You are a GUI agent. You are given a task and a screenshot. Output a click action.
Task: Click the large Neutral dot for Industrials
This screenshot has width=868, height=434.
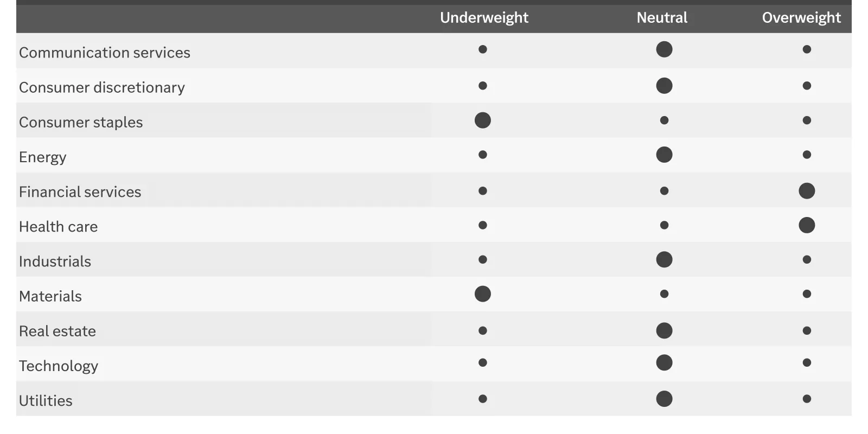pos(664,259)
